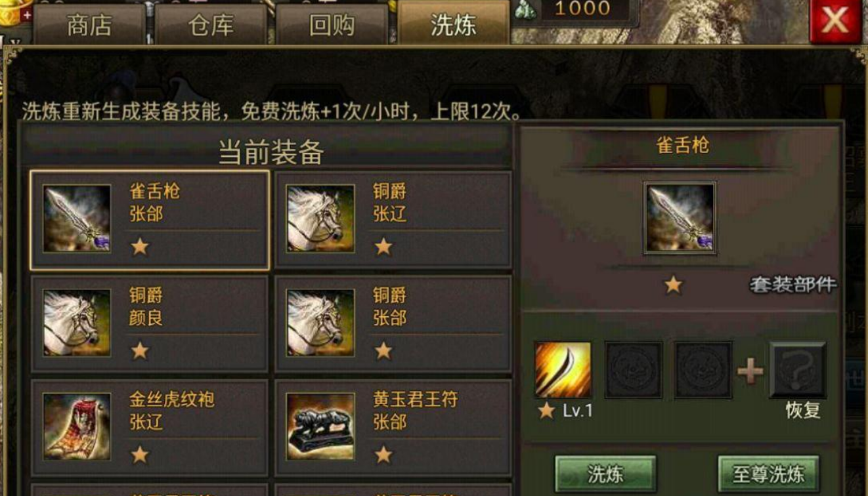Click the 至尊洗炼 button
Viewport: 868px width, 496px height.
[768, 474]
